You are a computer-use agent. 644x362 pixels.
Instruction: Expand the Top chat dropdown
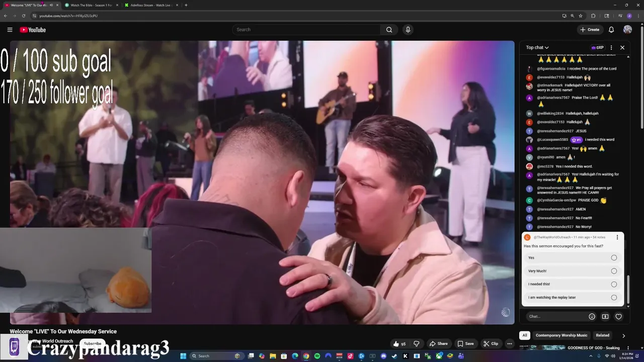(x=537, y=48)
